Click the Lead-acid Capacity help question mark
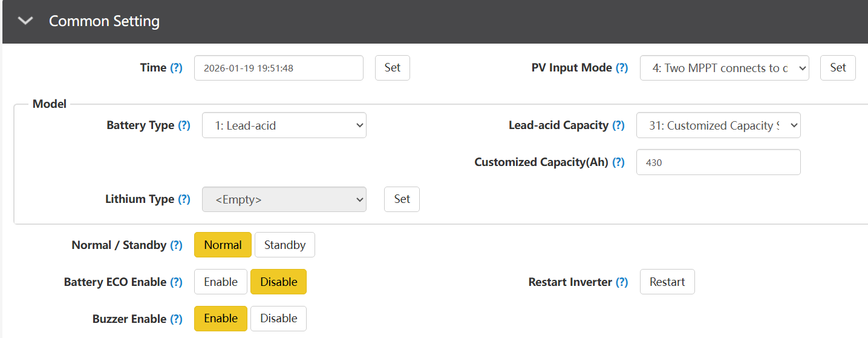This screenshot has width=868, height=338. coord(618,125)
